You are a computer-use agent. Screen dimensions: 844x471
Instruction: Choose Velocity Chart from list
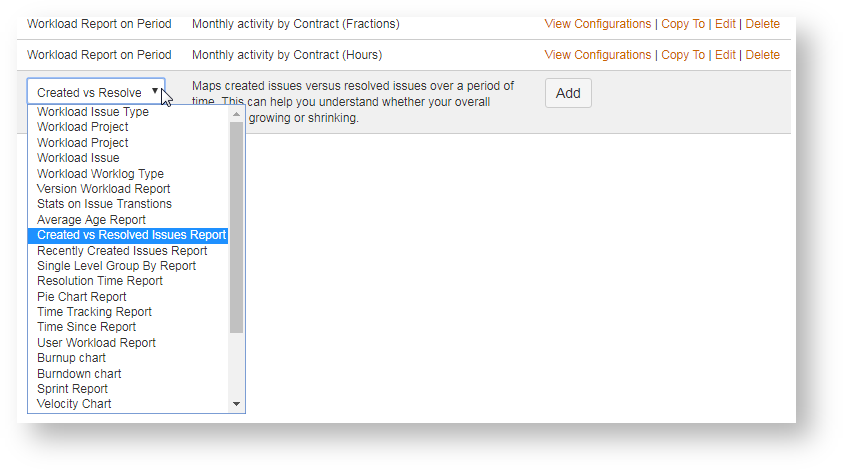coord(74,404)
